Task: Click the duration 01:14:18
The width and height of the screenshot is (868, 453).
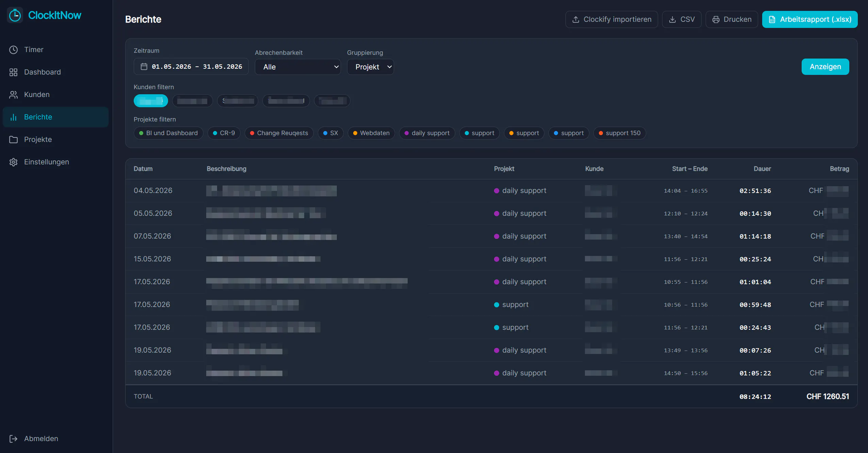Action: 755,237
